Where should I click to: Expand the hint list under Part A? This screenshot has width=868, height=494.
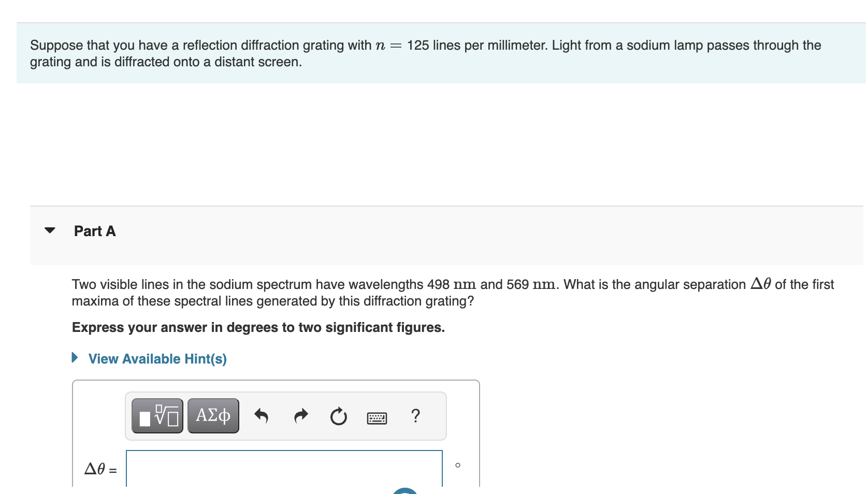click(157, 358)
